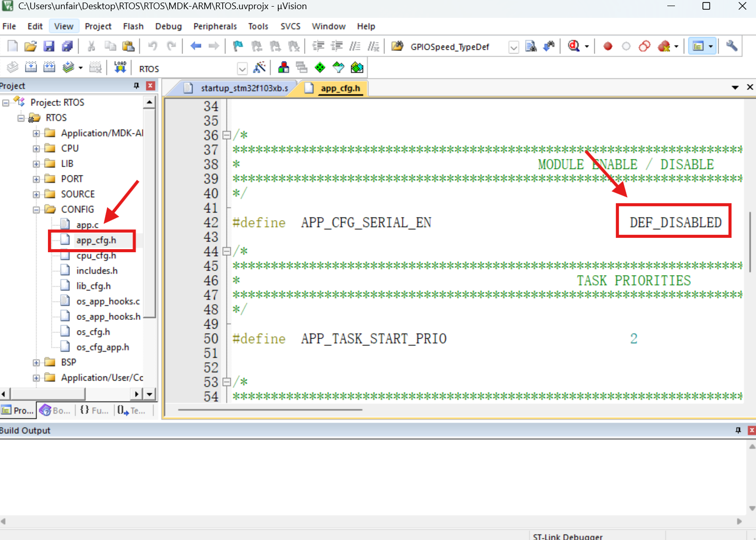This screenshot has width=756, height=540.
Task: Select os_app_hooks.c in the project tree
Action: pos(108,301)
